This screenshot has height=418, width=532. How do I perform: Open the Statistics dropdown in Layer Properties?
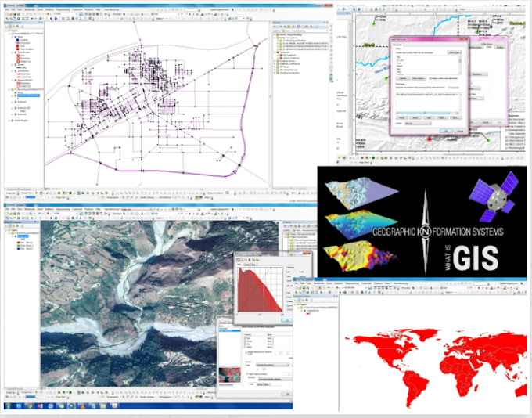276,379
